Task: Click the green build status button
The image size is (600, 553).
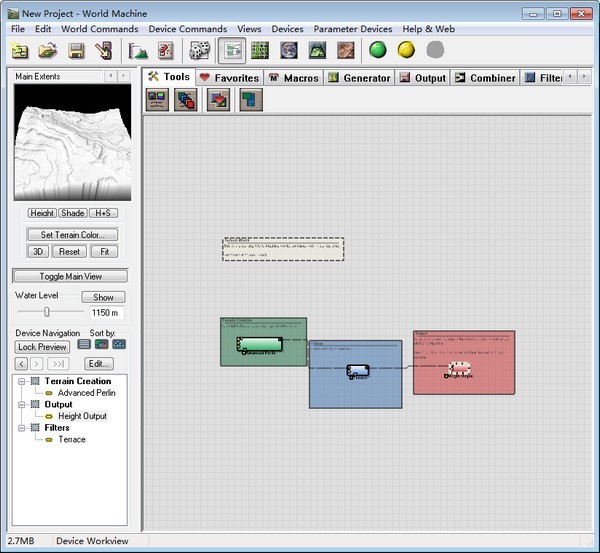Action: pyautogui.click(x=378, y=50)
